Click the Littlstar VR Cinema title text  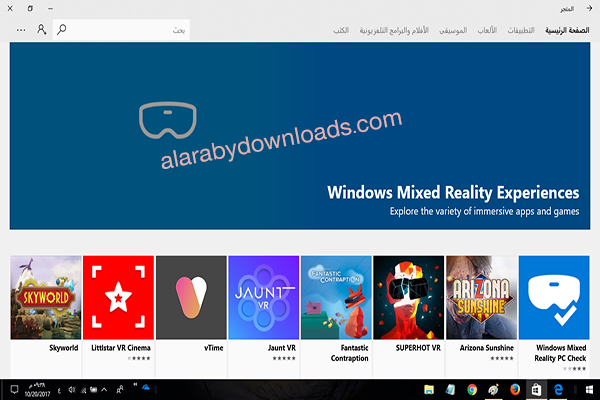[x=121, y=348]
